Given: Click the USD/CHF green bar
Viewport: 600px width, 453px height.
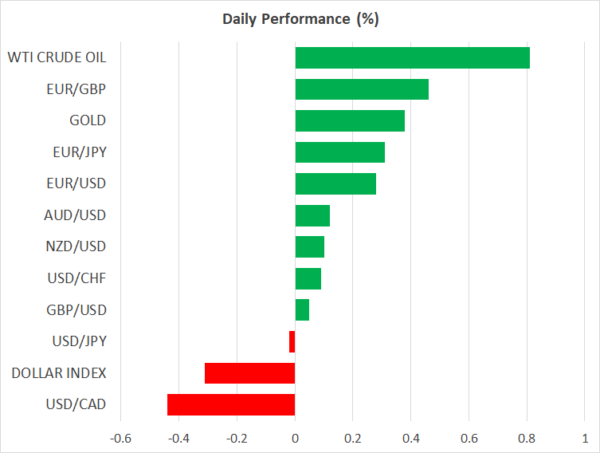Looking at the screenshot, I should [308, 278].
